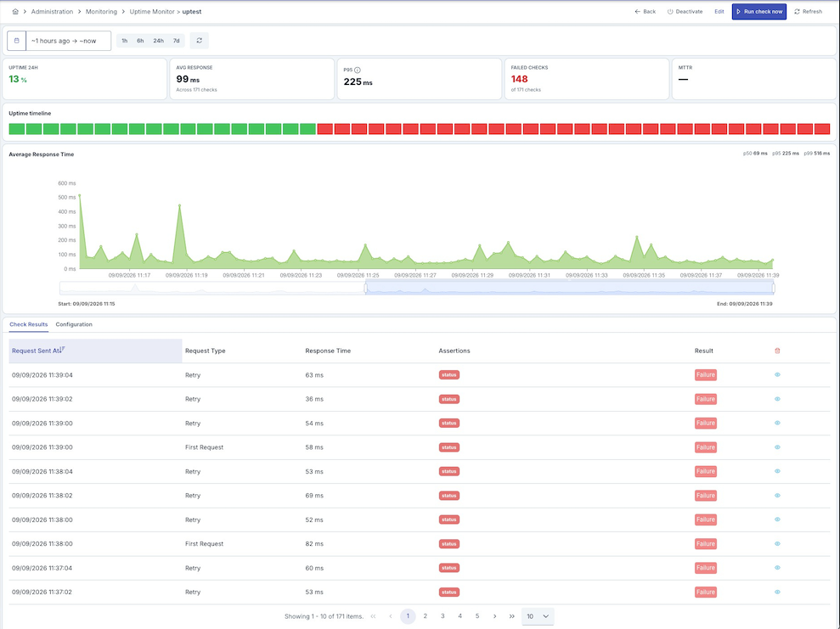840x629 pixels.
Task: Open the time range selector field
Action: coord(68,41)
